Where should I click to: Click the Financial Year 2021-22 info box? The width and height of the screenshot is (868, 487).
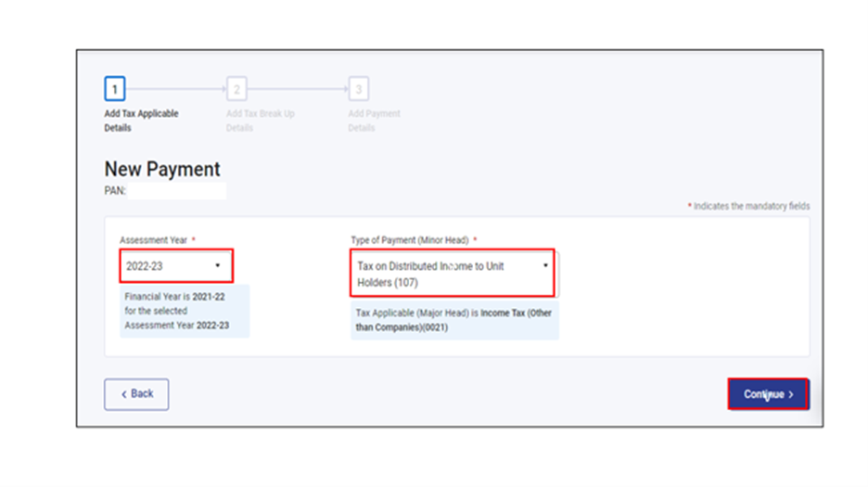(184, 311)
